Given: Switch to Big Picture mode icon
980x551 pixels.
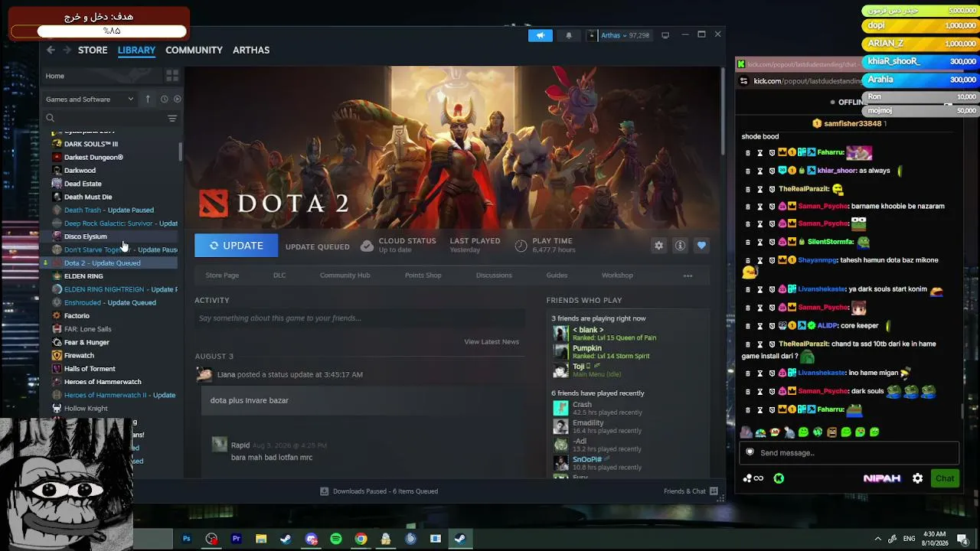Looking at the screenshot, I should [x=665, y=35].
